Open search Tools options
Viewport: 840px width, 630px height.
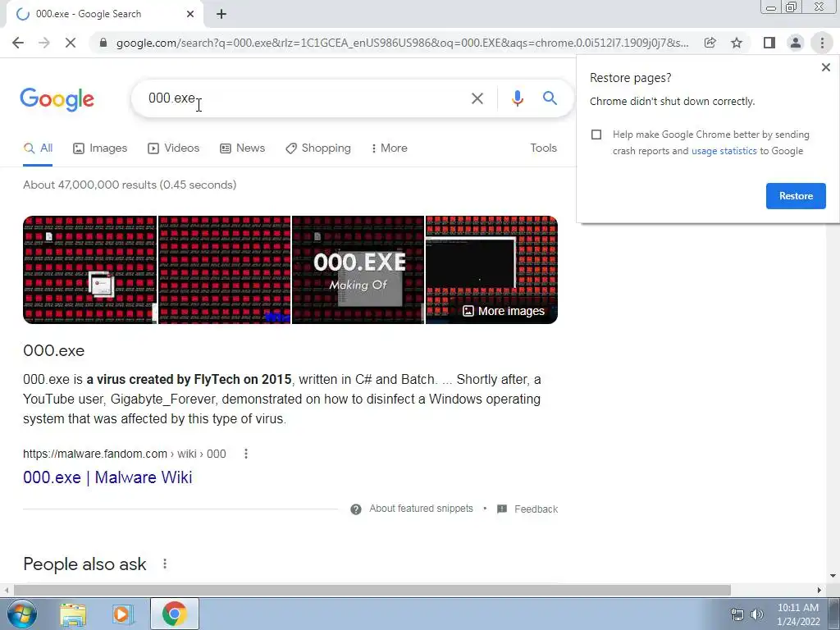pos(543,148)
